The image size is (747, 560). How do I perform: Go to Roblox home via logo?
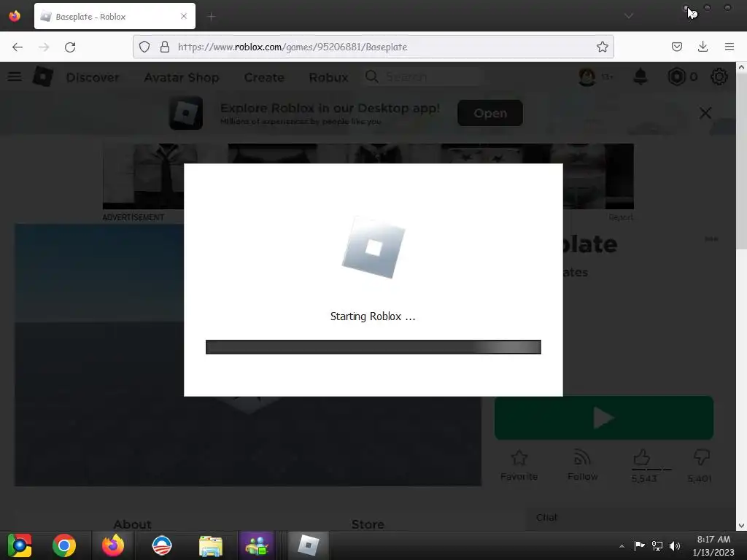(x=43, y=77)
